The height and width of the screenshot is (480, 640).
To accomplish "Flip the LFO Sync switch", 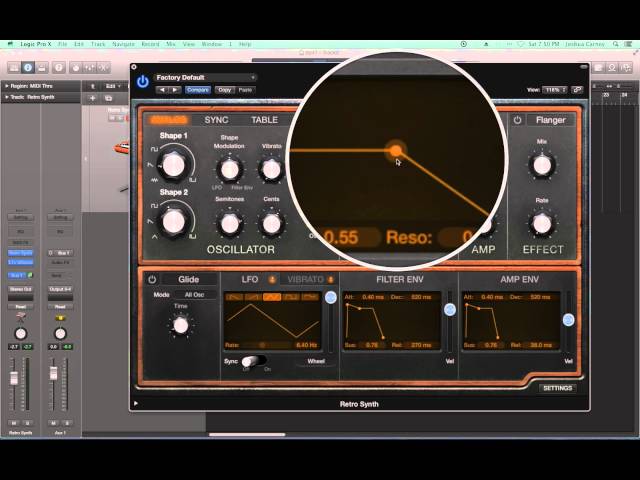I will [253, 361].
